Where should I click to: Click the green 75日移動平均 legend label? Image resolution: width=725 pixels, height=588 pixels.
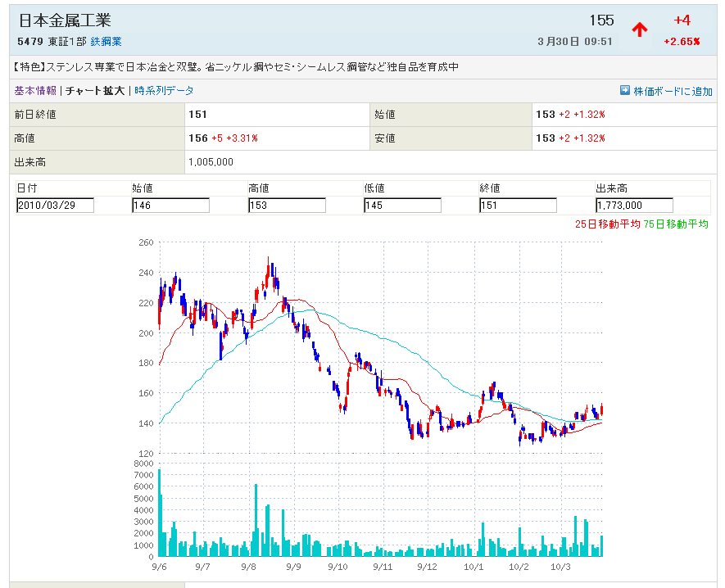point(676,224)
